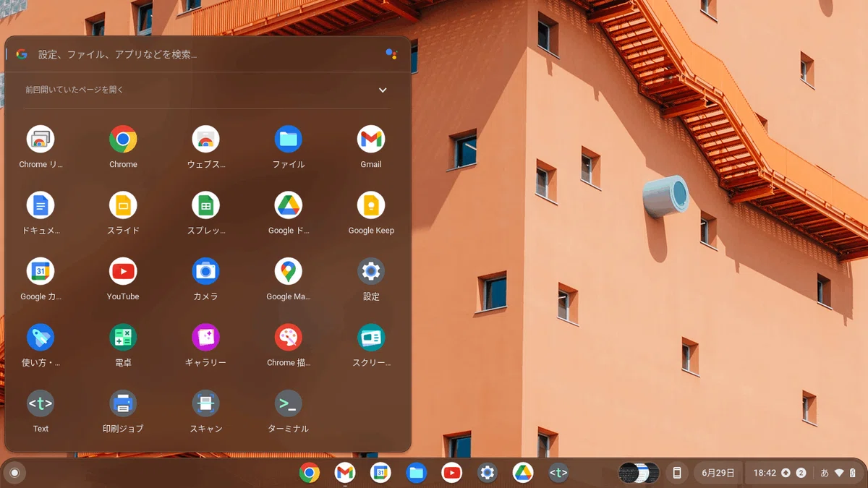The image size is (868, 488).
Task: Click the 6月29日 date button
Action: (x=718, y=473)
